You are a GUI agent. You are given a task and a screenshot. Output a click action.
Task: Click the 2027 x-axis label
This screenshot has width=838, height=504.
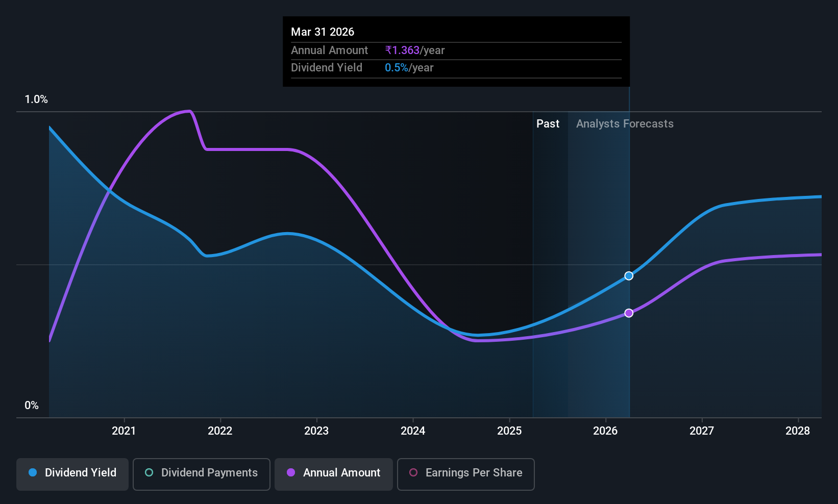(702, 431)
